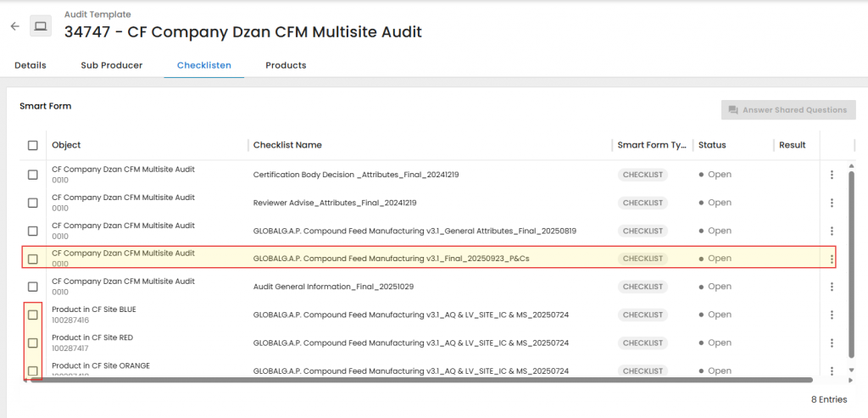Sort by the Checklist Name column header
Screen dimensions: 868x418
(287, 145)
